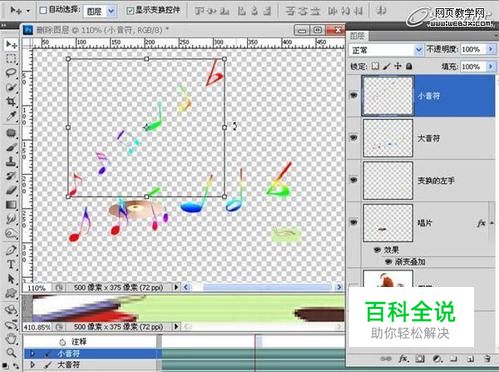Screen dimensions: 499x372
Task: Switch to the 图层 panel tab
Action: tap(357, 36)
